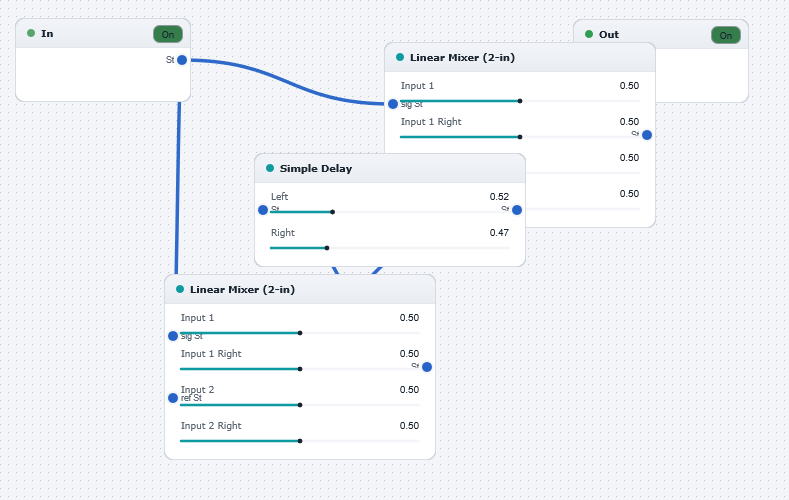Click Simple Delay right St output port
This screenshot has height=500, width=789.
517,210
